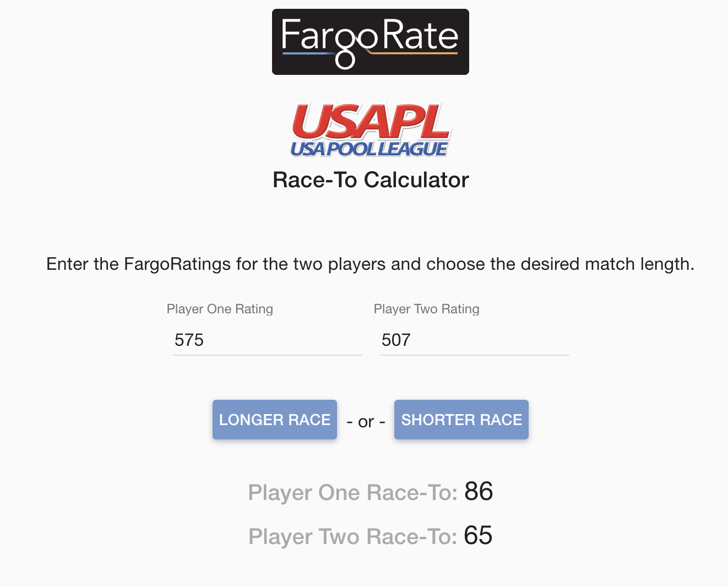Click the FargoRatings instruction sentence
Screen dimensions: 728x587
(x=370, y=264)
